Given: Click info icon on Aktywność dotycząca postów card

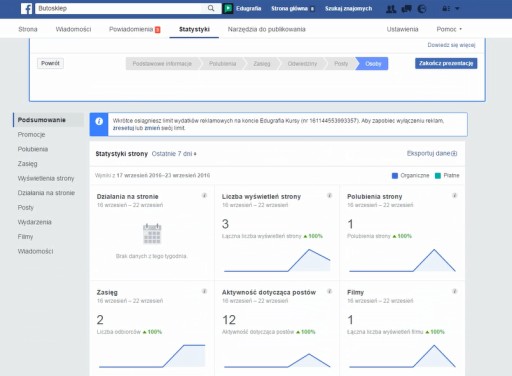Looking at the screenshot, I should coord(329,291).
